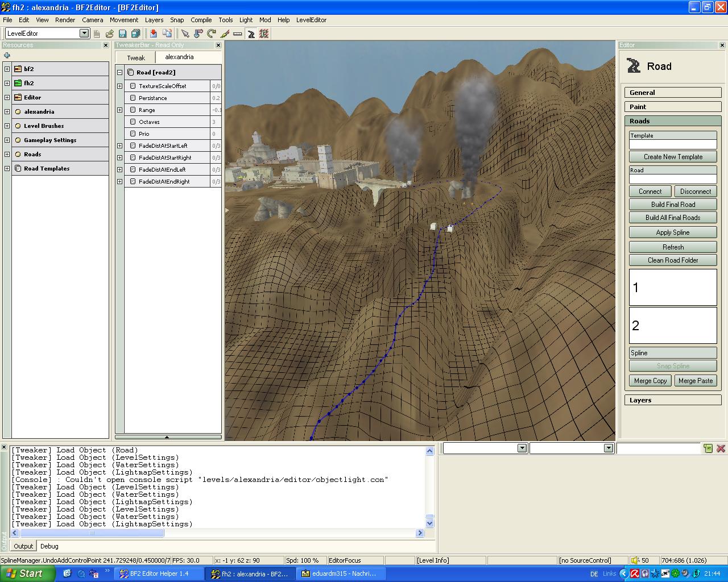Expand the TextureScaleOffset property
This screenshot has width=728, height=582.
[x=119, y=86]
